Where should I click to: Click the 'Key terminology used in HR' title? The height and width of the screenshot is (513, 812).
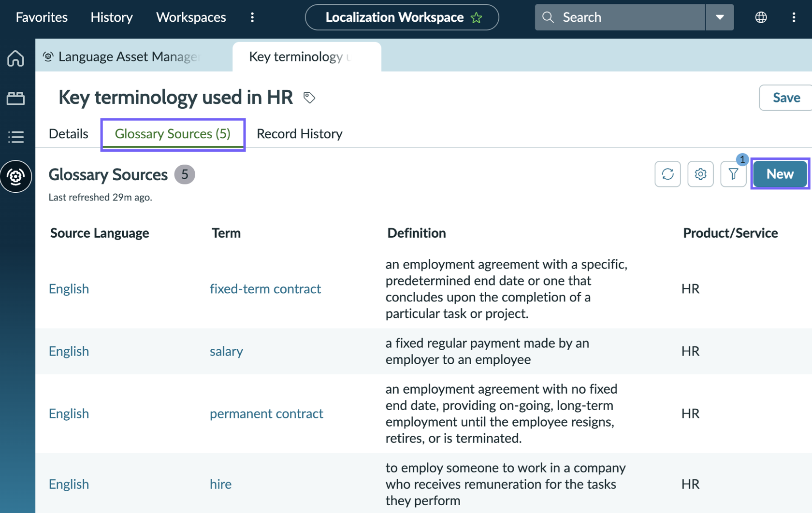coord(175,98)
